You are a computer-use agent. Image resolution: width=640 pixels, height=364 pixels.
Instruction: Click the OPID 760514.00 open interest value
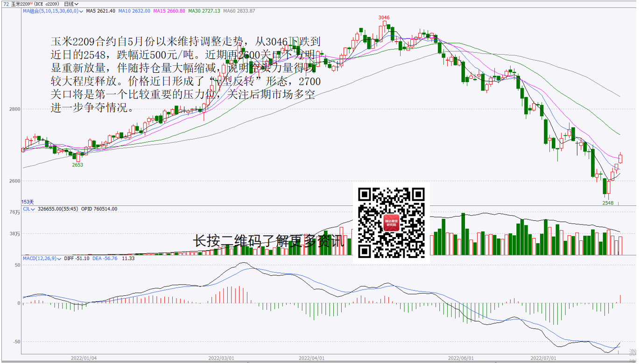coord(99,209)
